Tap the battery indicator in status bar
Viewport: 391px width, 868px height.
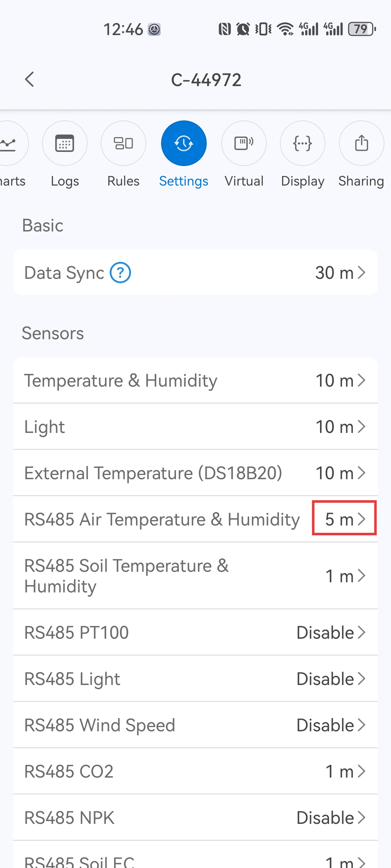tap(362, 29)
